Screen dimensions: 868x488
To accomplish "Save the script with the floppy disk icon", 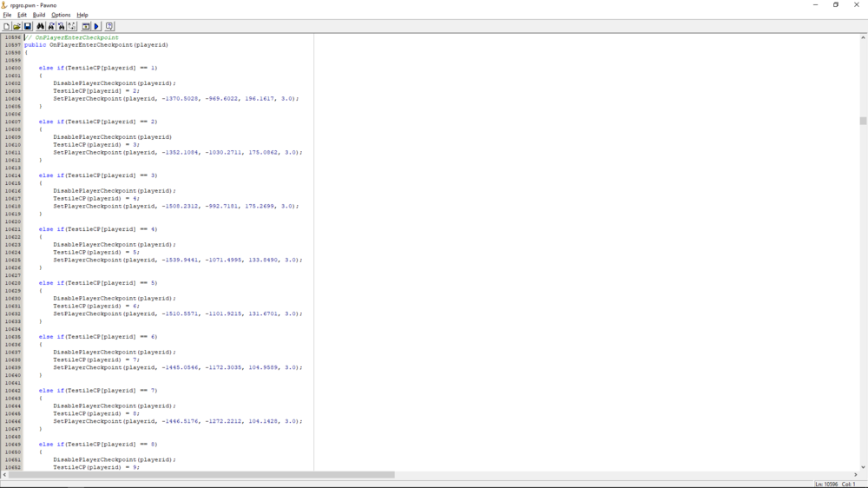I will pyautogui.click(x=27, y=26).
